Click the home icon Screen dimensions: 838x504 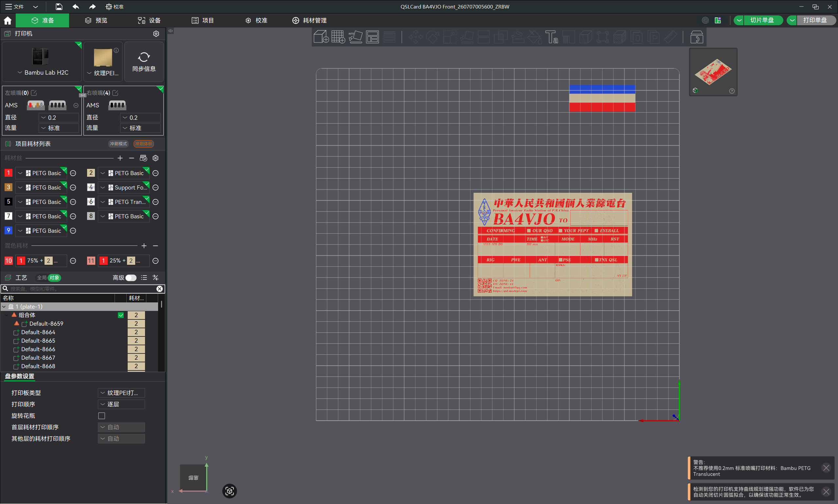coord(8,20)
